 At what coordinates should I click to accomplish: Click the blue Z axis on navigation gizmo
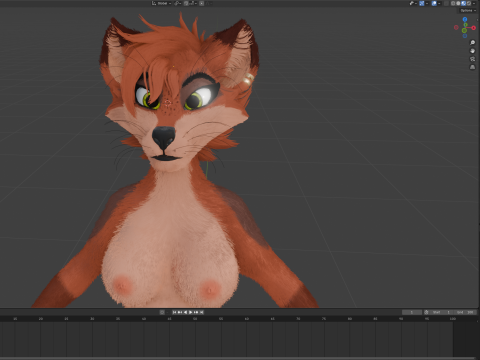tap(465, 19)
